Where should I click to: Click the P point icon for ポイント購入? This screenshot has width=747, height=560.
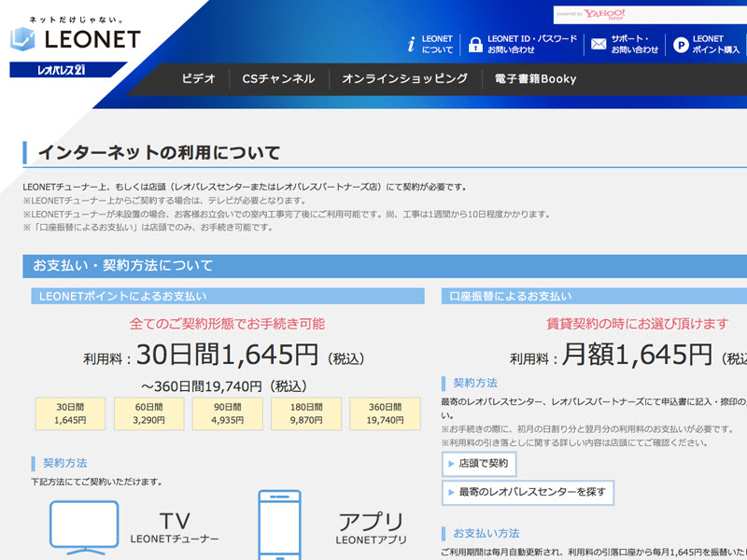(681, 45)
